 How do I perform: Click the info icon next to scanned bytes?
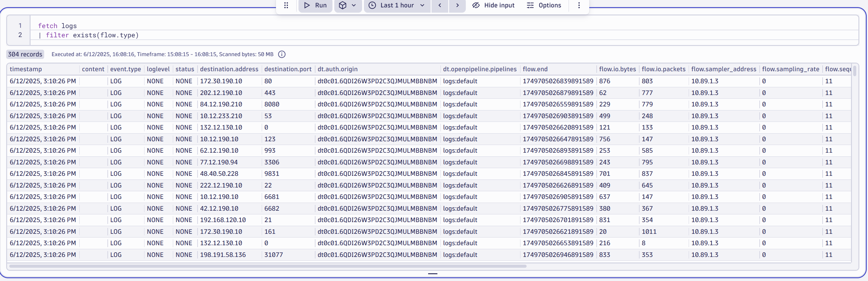tap(282, 55)
